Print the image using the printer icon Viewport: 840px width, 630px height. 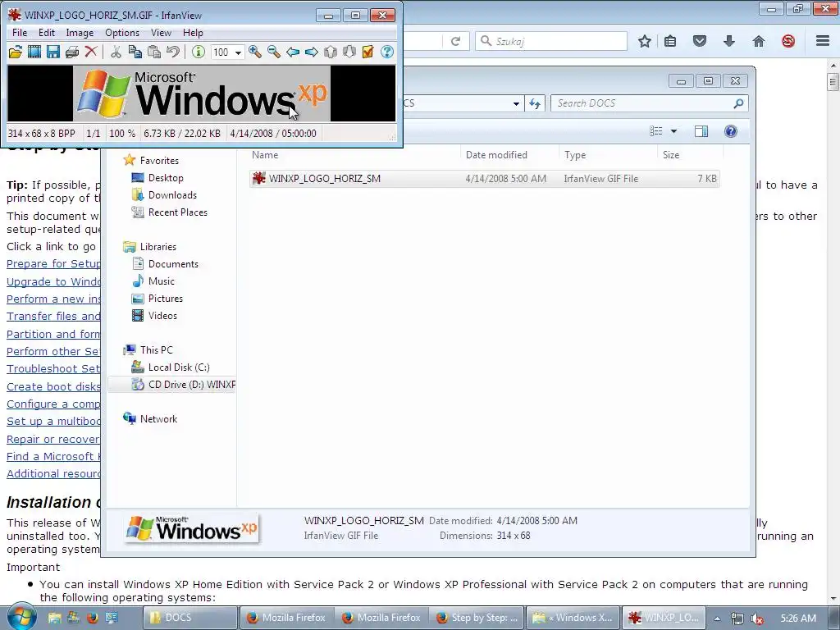click(x=72, y=52)
